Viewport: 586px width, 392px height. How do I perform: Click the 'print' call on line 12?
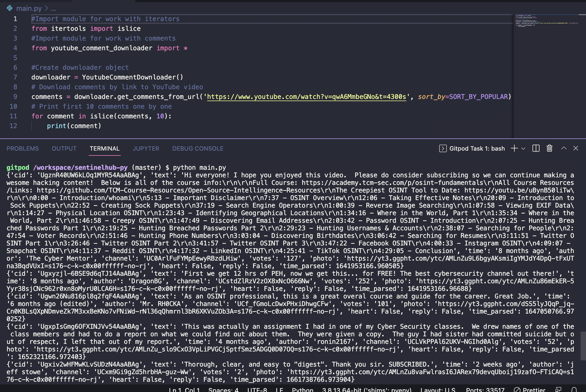57,126
